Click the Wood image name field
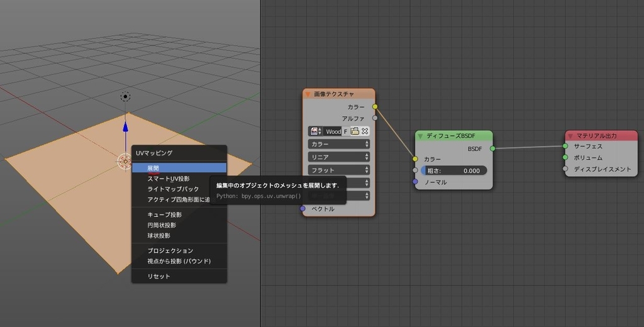This screenshot has width=644, height=327. point(332,131)
